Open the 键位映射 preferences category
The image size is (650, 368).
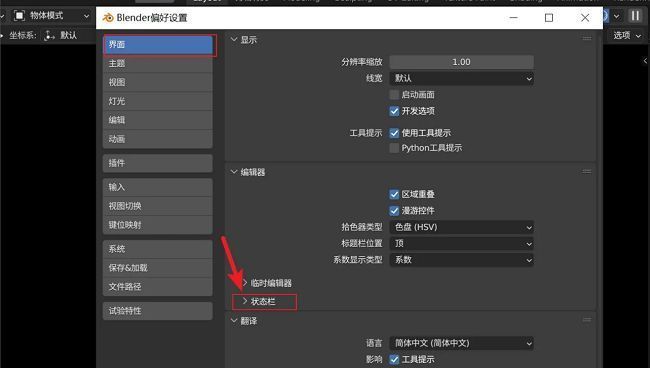tap(158, 225)
